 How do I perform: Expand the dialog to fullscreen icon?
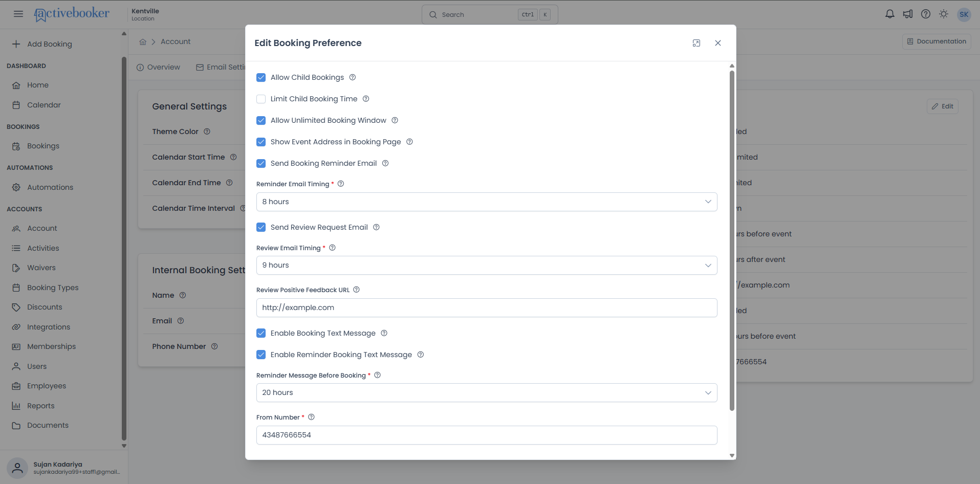(x=696, y=43)
